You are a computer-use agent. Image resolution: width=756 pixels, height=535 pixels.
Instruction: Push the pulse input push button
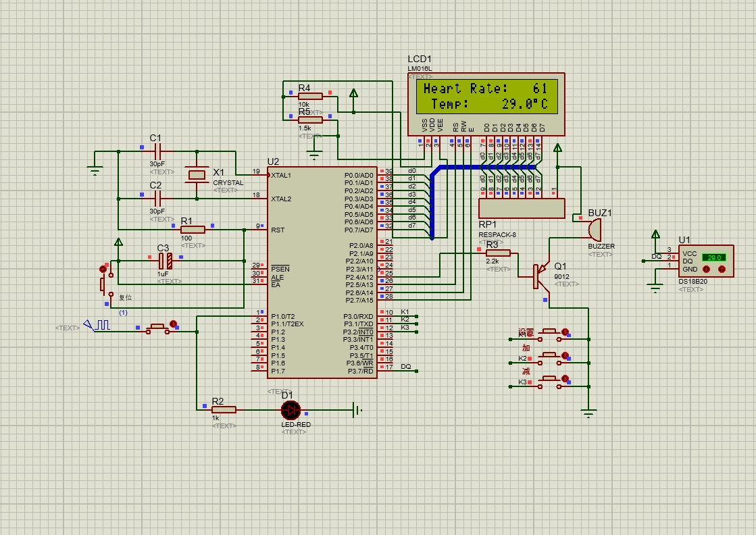157,328
